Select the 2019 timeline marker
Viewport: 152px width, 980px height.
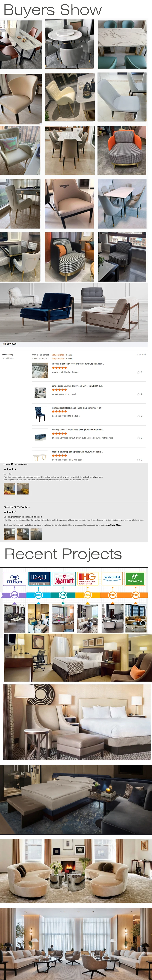point(135,595)
